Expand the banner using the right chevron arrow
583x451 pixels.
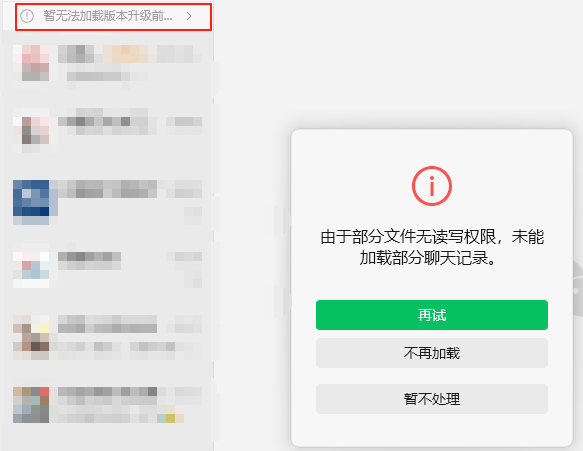(x=189, y=16)
